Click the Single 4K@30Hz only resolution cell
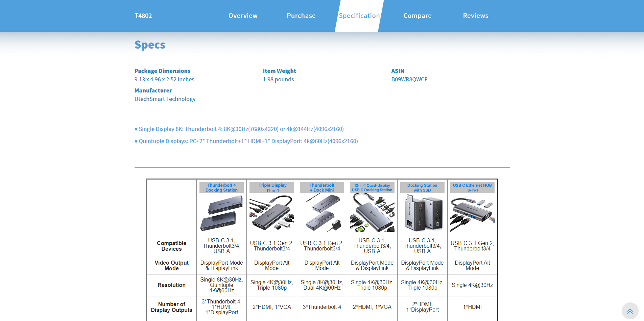This screenshot has width=644, height=321. point(472,285)
